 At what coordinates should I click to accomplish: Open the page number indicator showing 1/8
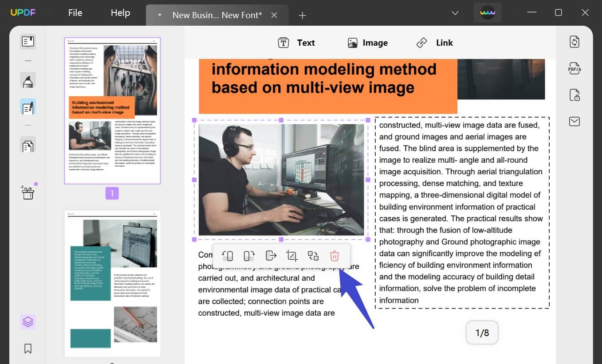(x=482, y=332)
